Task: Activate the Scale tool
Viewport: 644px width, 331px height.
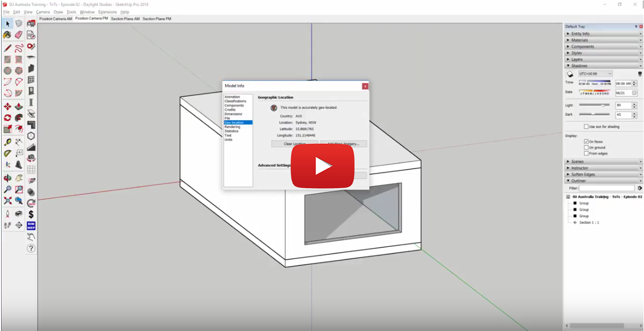Action: pos(8,129)
